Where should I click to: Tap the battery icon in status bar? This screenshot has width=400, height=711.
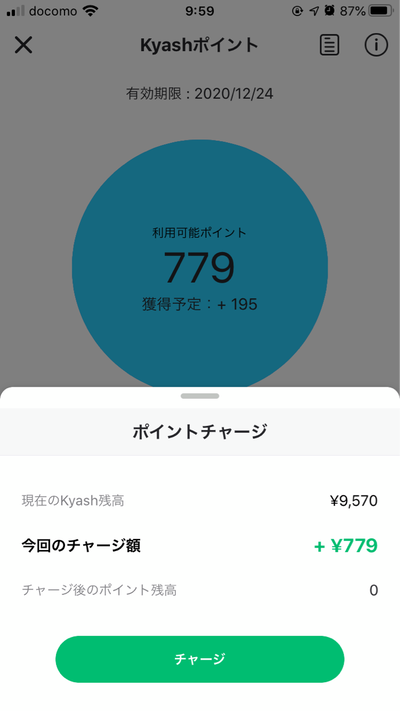pos(380,10)
